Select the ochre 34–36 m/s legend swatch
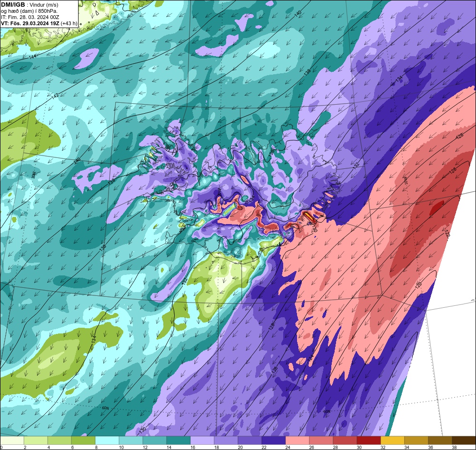 416,440
